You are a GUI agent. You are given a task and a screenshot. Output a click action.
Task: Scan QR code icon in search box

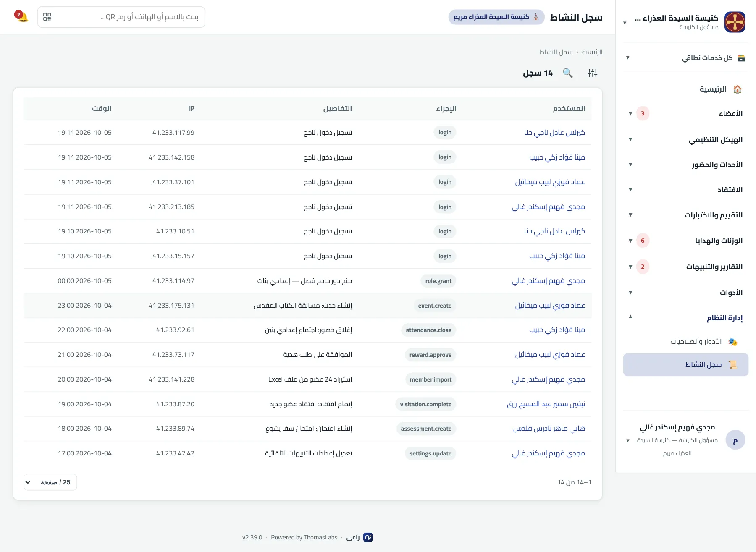tap(47, 17)
